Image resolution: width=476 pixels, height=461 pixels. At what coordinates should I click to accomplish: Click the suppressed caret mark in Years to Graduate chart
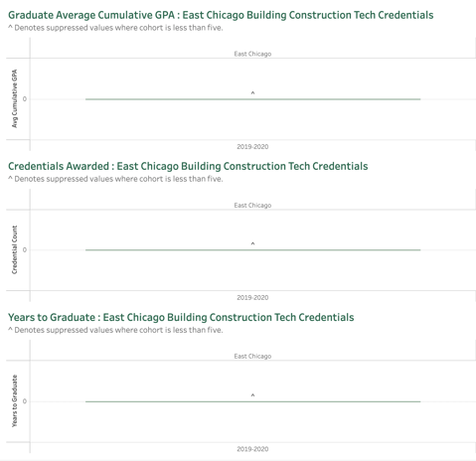click(252, 395)
